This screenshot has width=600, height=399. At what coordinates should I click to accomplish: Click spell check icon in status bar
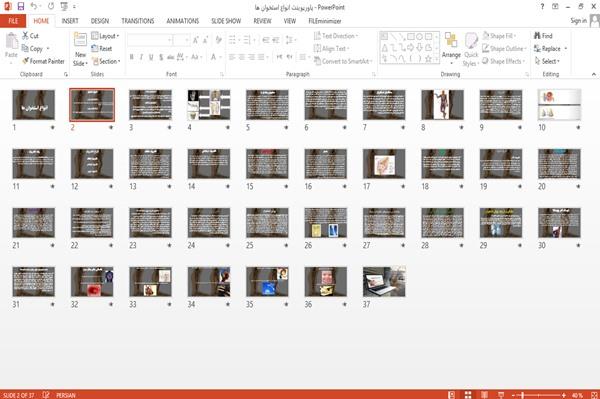point(46,395)
